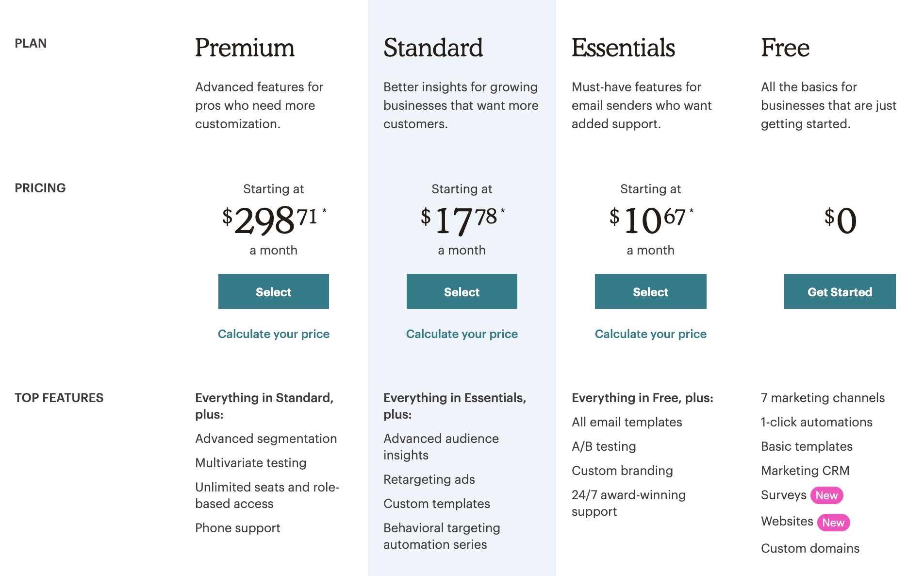Click Get Started for the Free plan
This screenshot has width=924, height=576.
point(840,291)
